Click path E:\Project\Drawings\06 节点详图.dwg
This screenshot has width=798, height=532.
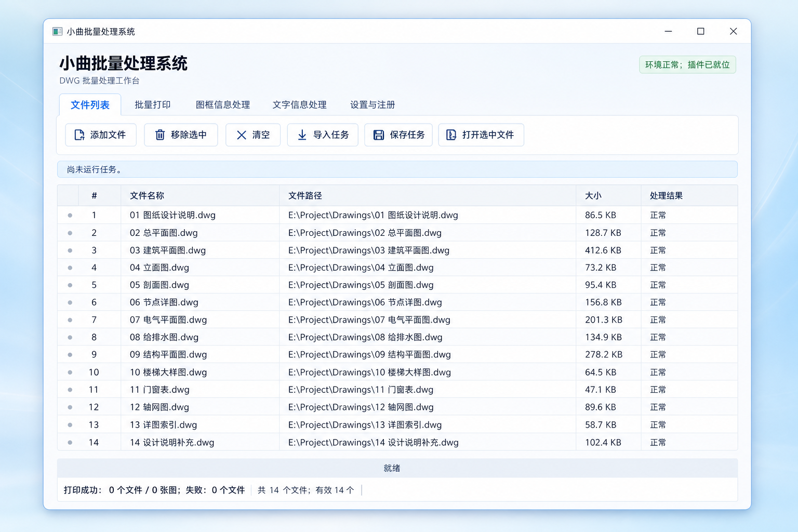tap(365, 302)
